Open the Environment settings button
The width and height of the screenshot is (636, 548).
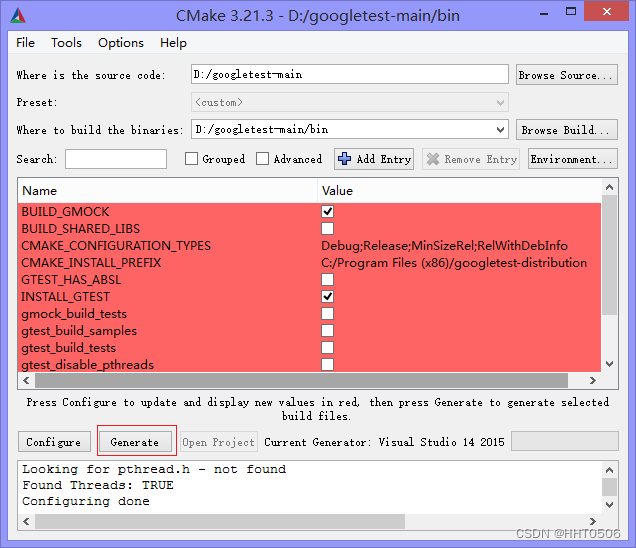[573, 159]
